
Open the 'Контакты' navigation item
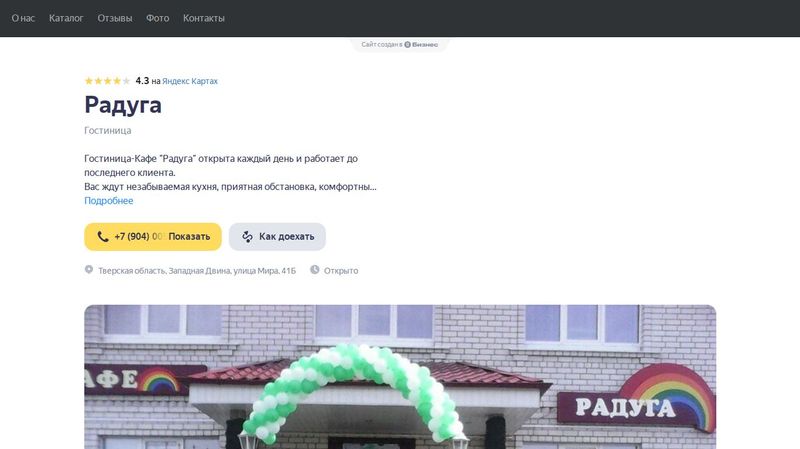204,18
